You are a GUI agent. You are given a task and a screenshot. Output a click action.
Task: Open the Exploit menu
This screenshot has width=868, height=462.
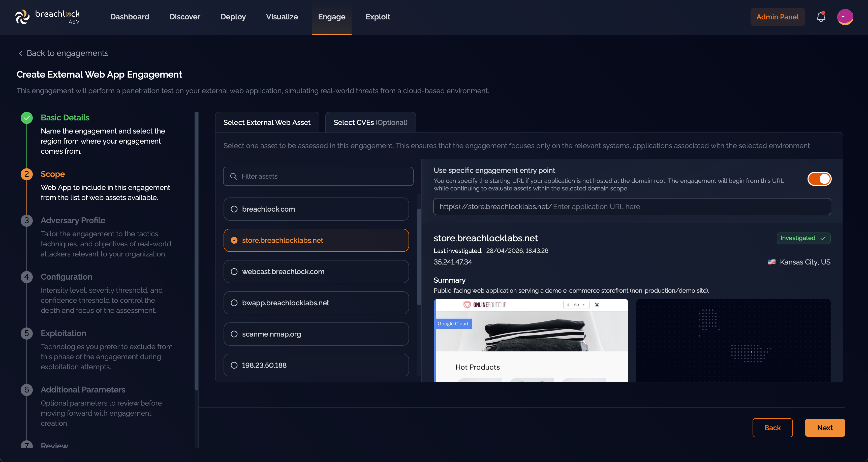[x=378, y=17]
